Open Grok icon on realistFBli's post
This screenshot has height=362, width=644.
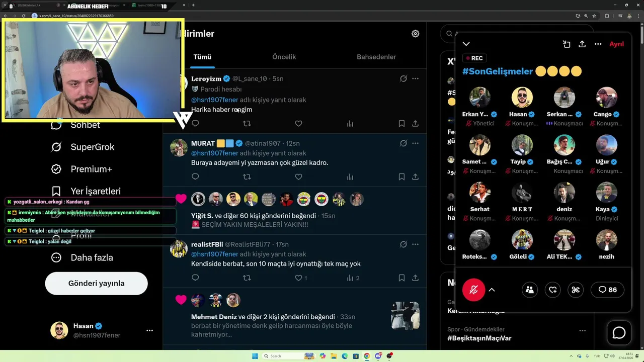[403, 244]
